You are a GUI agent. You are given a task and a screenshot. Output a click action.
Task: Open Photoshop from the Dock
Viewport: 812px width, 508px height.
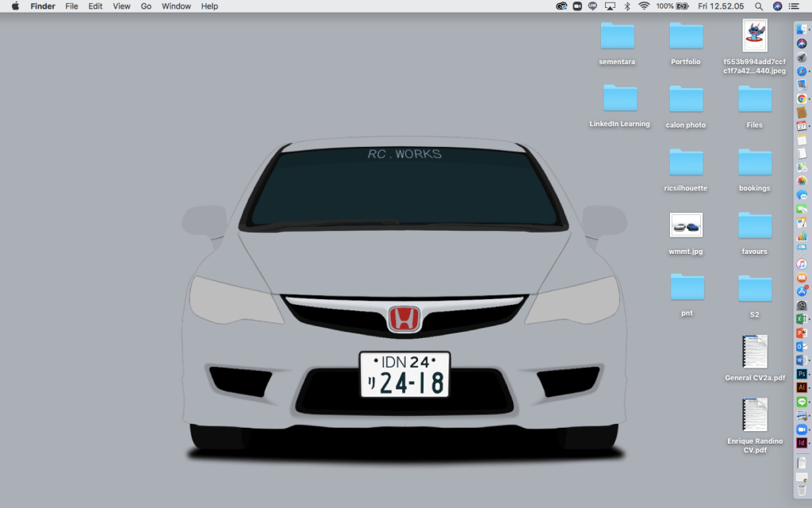point(801,374)
